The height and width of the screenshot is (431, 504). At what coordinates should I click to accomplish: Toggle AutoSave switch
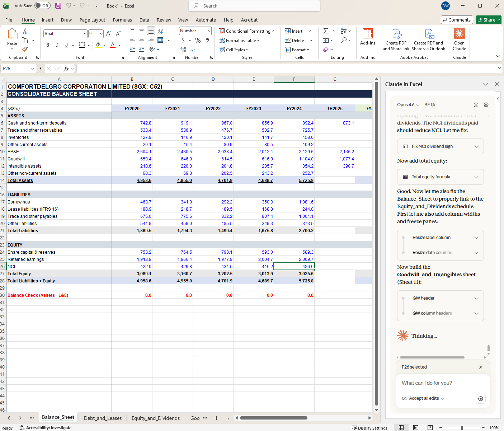click(x=43, y=6)
